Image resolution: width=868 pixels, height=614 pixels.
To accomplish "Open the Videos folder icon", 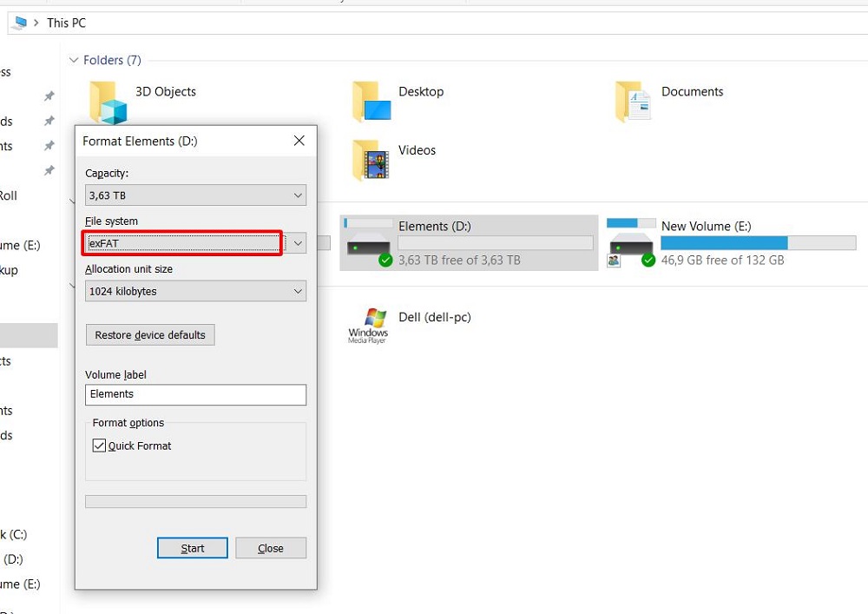I will [x=372, y=160].
